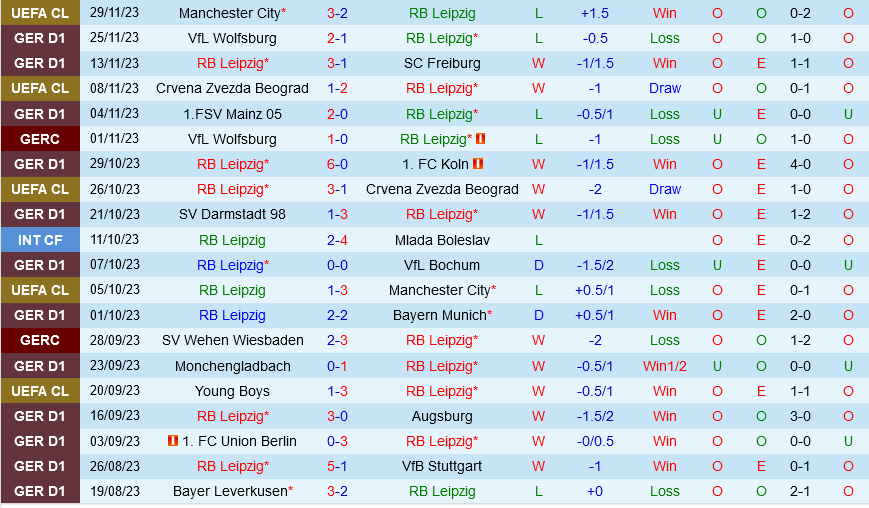This screenshot has height=508, width=869.
Task: Select the INT CF competition badge
Action: 40,240
